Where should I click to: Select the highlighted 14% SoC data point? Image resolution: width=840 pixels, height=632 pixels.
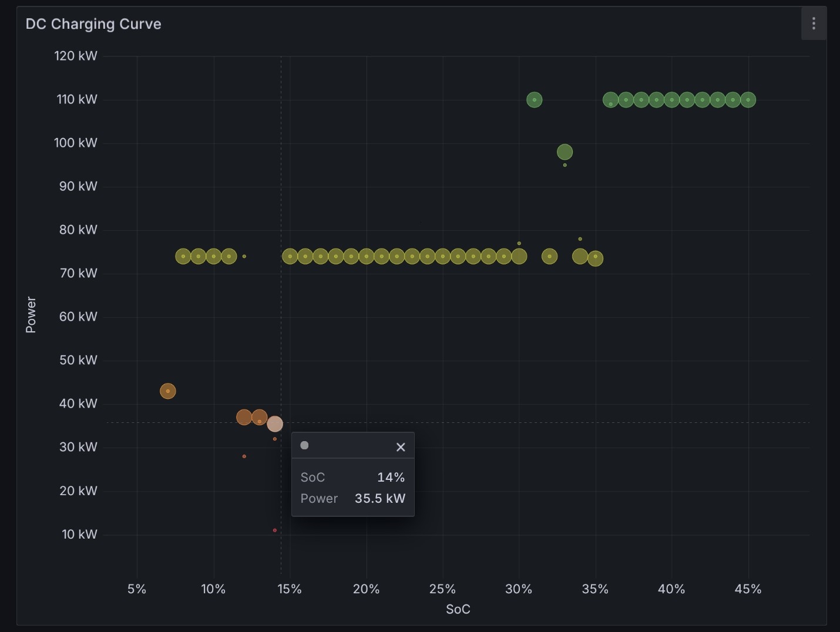(x=275, y=423)
